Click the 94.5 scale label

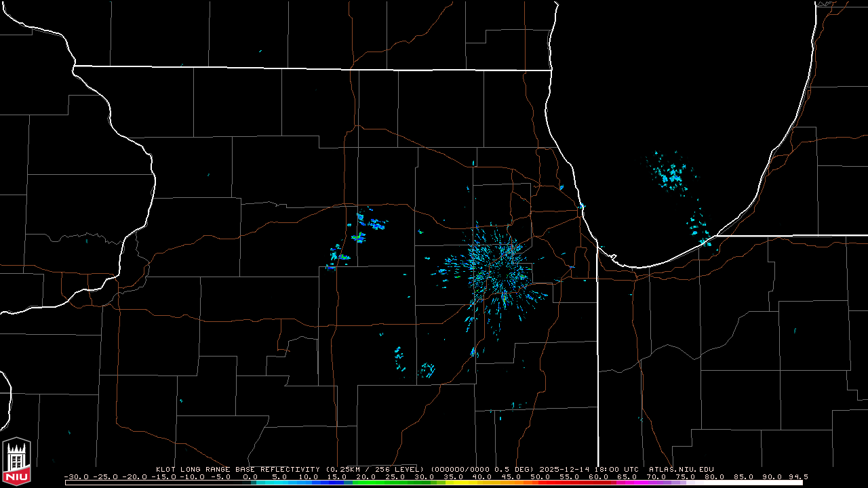coord(798,476)
